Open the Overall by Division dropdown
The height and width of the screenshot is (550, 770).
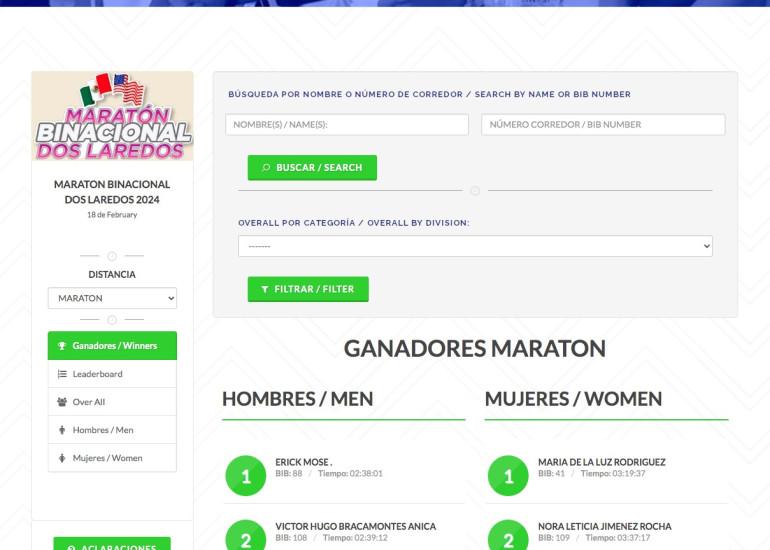click(475, 246)
